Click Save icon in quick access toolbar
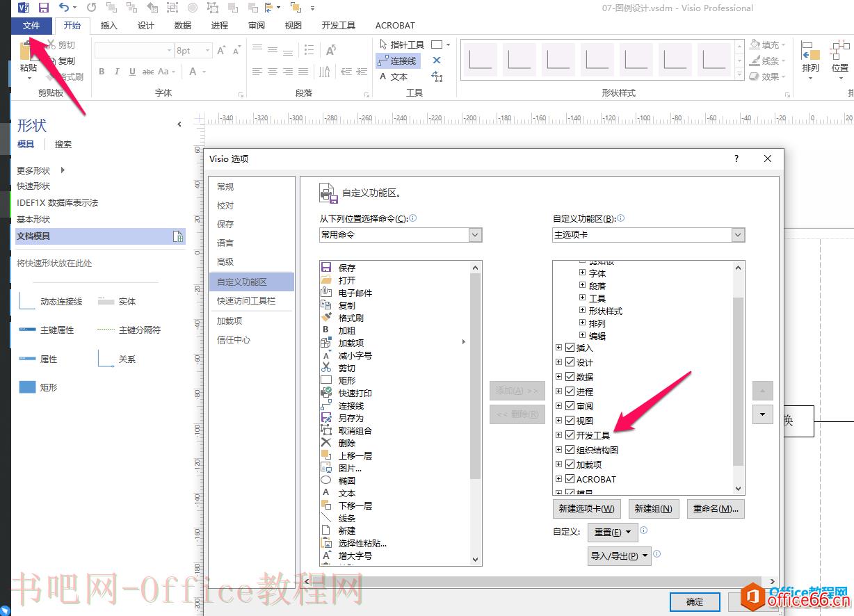Screen dimensions: 854x616 point(44,8)
